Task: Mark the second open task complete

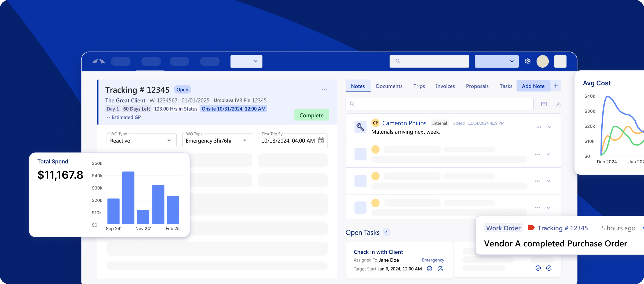Action: pyautogui.click(x=538, y=268)
